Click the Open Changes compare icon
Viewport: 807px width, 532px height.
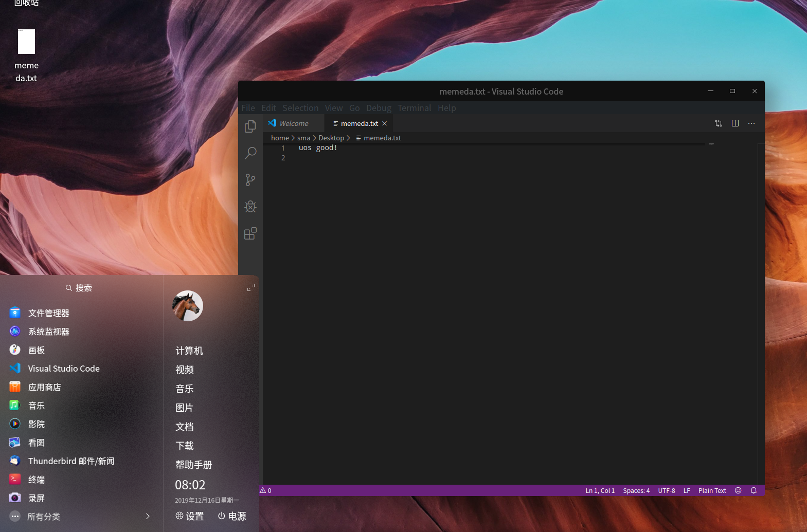click(719, 123)
